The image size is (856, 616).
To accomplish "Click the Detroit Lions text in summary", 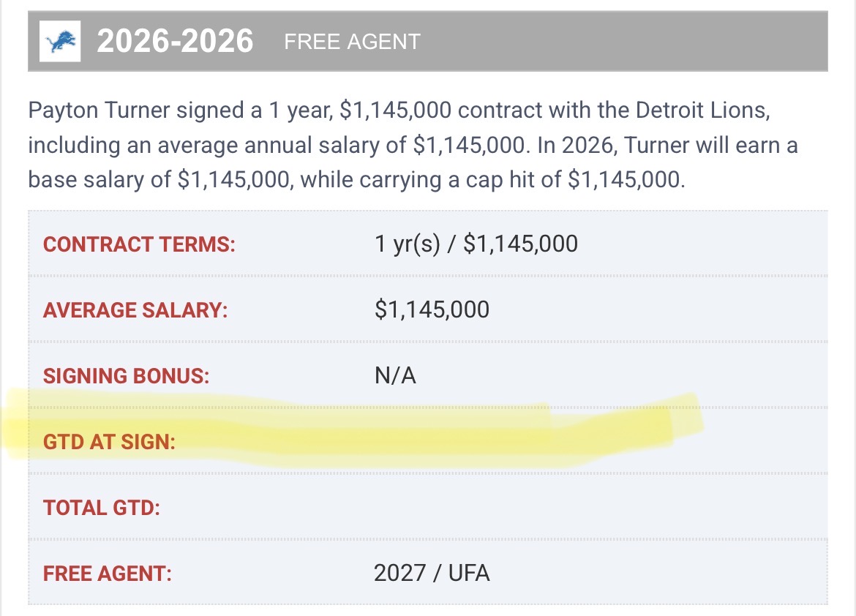I will [703, 110].
